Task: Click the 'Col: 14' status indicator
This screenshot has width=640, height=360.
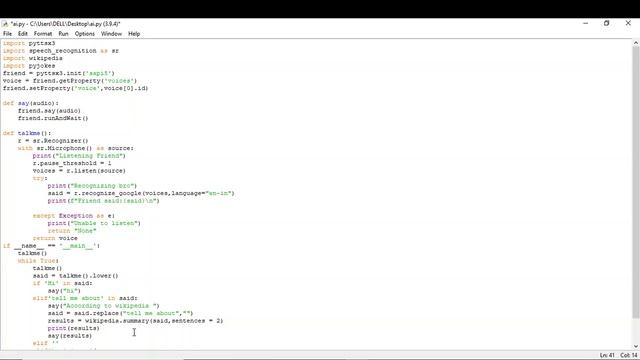Action: pyautogui.click(x=629, y=356)
